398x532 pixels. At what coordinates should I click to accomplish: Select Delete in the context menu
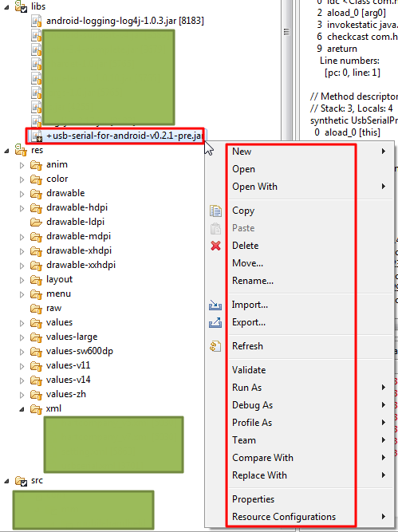[x=301, y=246]
